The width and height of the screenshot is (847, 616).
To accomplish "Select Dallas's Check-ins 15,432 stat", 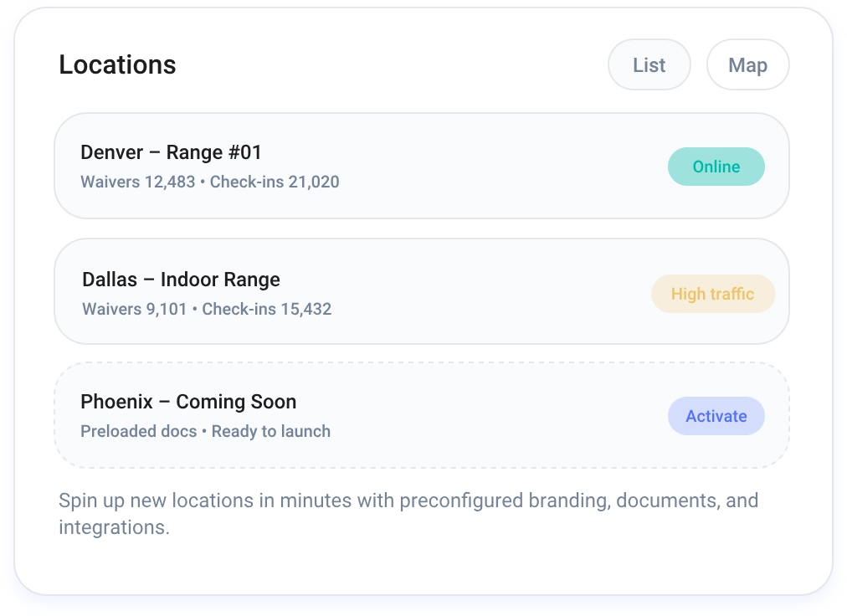I will point(267,309).
